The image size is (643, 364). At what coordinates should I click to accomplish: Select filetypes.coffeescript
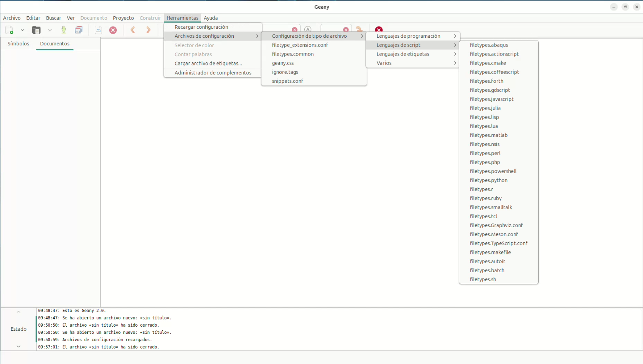pos(499,72)
